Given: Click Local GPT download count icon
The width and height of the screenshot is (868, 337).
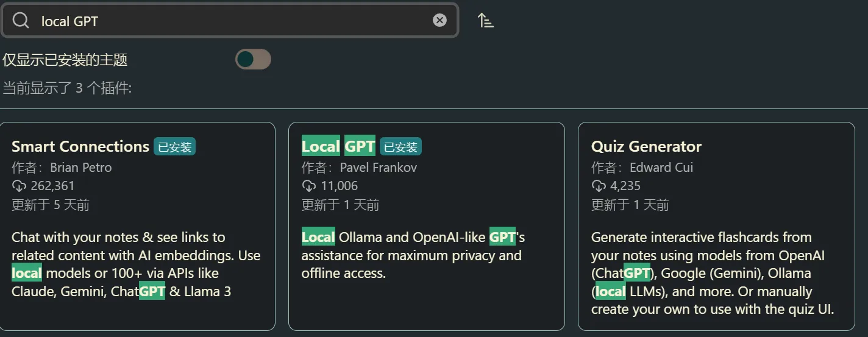Looking at the screenshot, I should (308, 186).
